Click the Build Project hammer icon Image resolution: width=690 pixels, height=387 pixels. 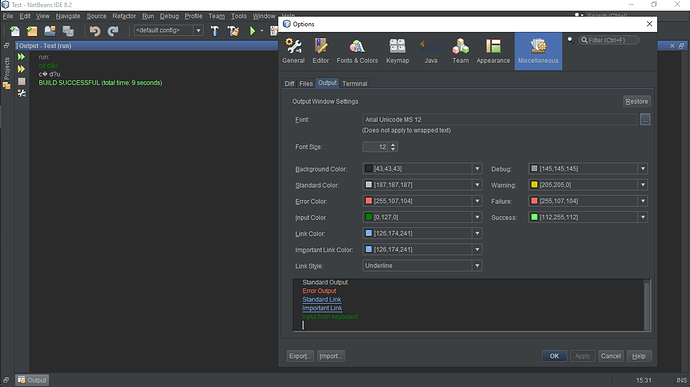(215, 31)
